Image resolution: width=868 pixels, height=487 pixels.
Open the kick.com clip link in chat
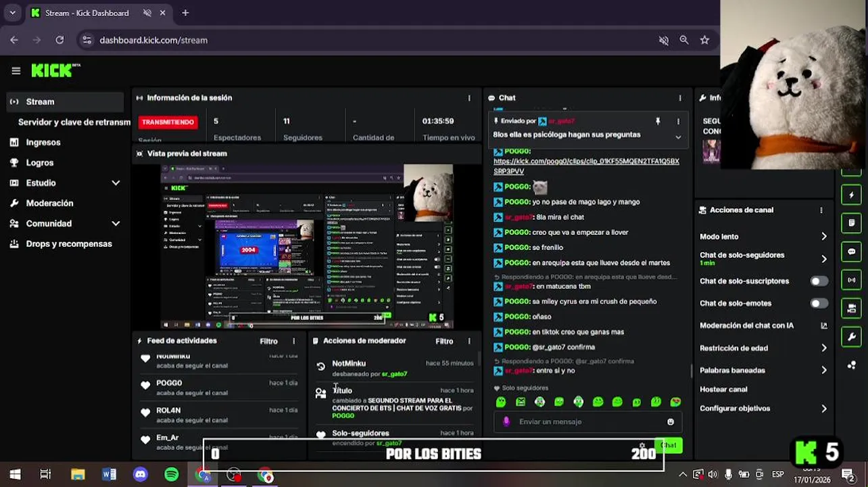pyautogui.click(x=586, y=166)
